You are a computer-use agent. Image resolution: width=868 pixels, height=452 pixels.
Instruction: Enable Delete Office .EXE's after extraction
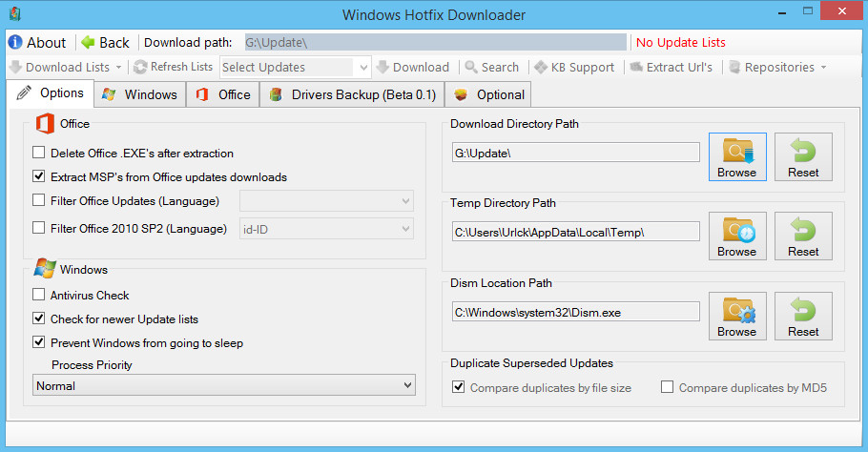[x=39, y=153]
